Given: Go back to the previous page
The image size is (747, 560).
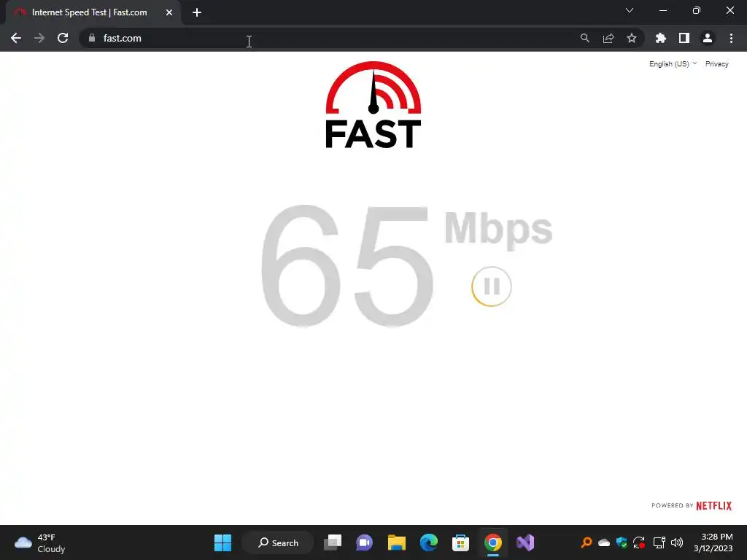Looking at the screenshot, I should point(16,38).
